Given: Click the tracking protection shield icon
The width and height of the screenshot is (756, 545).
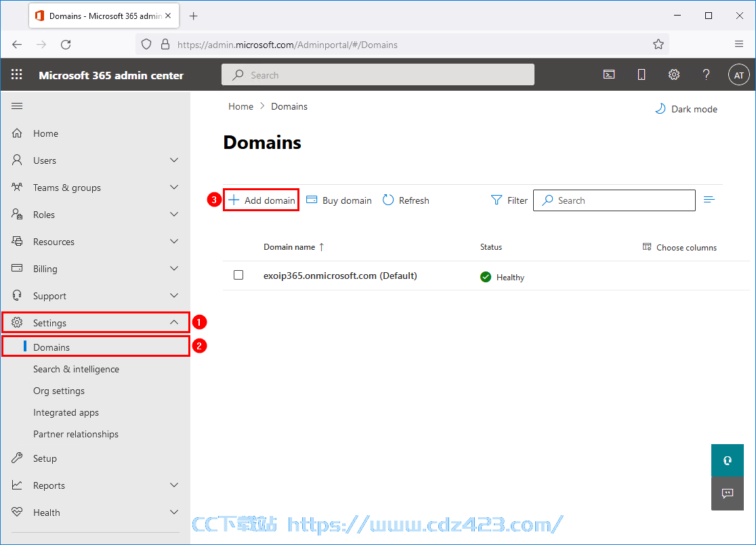Looking at the screenshot, I should point(146,45).
